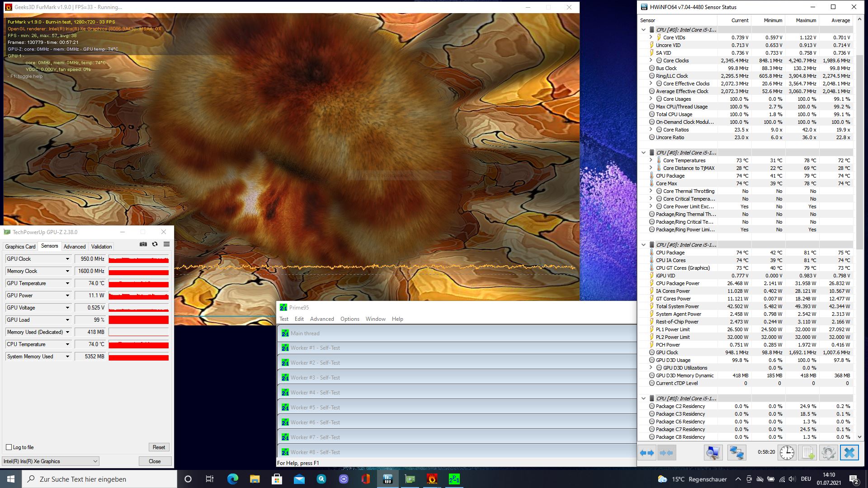
Task: Open Microsoft Edge from taskbar
Action: (x=232, y=479)
